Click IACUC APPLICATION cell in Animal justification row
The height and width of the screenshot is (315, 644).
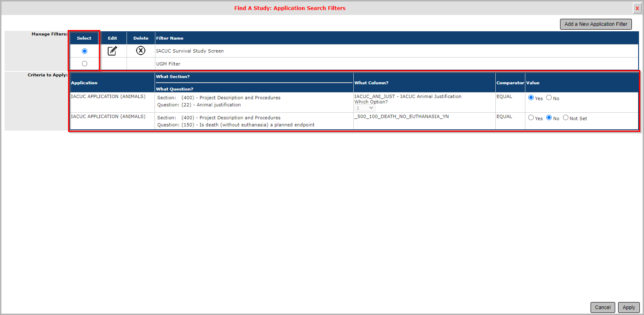click(x=108, y=96)
